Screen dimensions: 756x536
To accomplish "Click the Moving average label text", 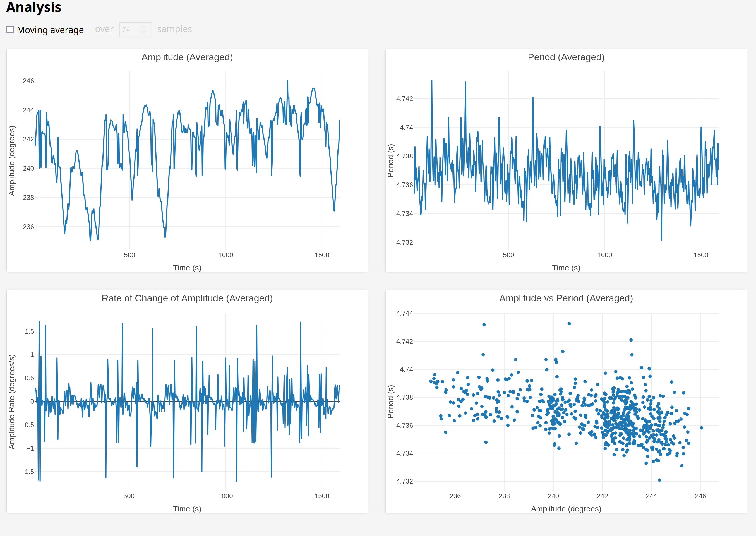I will tap(50, 30).
